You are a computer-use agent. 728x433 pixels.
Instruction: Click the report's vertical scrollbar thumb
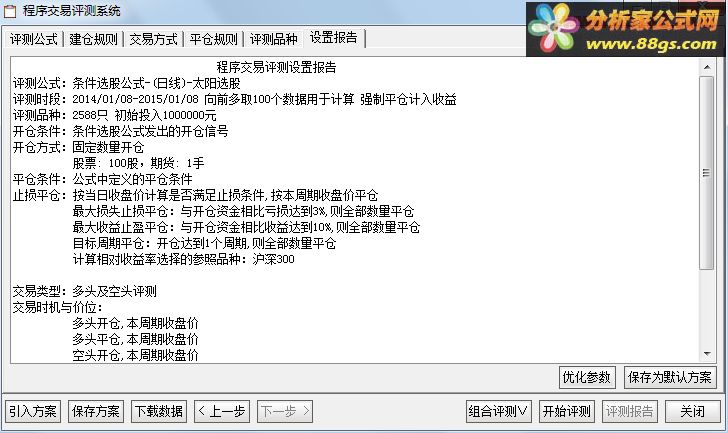pyautogui.click(x=707, y=173)
